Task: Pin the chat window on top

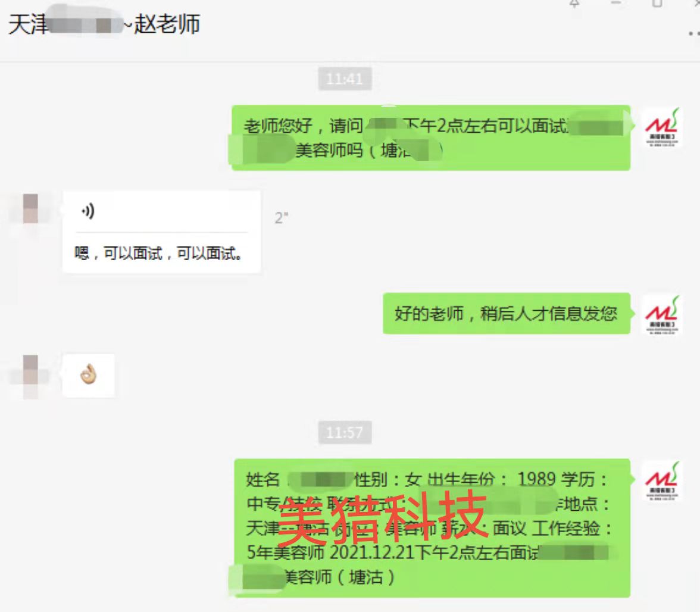Action: 574,4
